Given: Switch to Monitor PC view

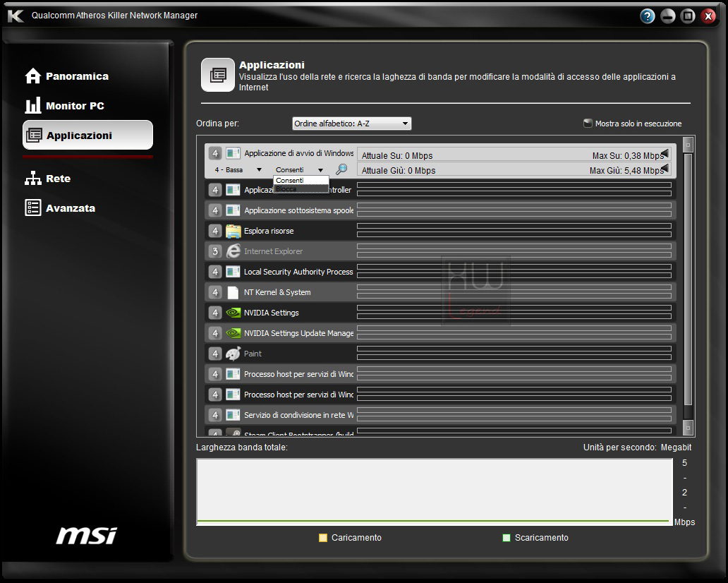Looking at the screenshot, I should point(64,106).
